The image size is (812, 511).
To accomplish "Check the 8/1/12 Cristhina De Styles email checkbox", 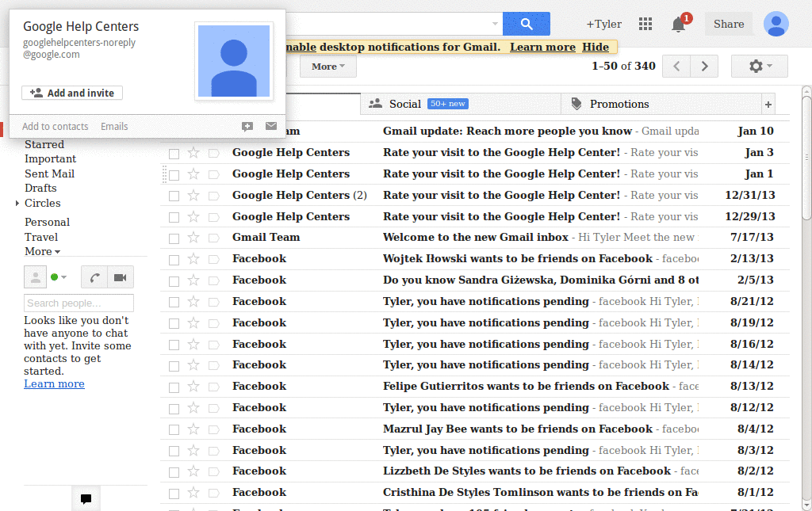I will tap(174, 494).
